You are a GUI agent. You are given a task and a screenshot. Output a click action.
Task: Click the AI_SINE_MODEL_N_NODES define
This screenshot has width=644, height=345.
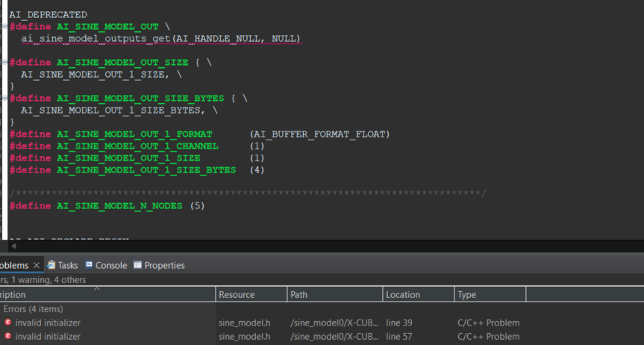pyautogui.click(x=119, y=205)
